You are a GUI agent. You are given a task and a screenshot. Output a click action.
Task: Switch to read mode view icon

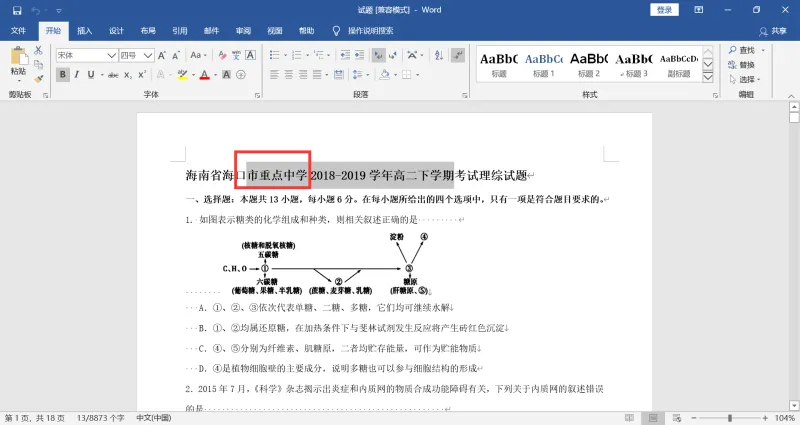pyautogui.click(x=629, y=418)
